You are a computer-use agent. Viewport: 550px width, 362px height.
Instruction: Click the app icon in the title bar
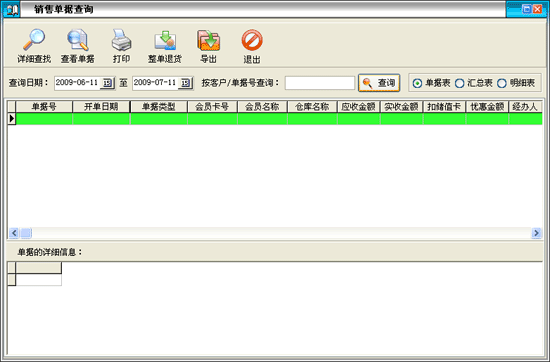(12, 9)
